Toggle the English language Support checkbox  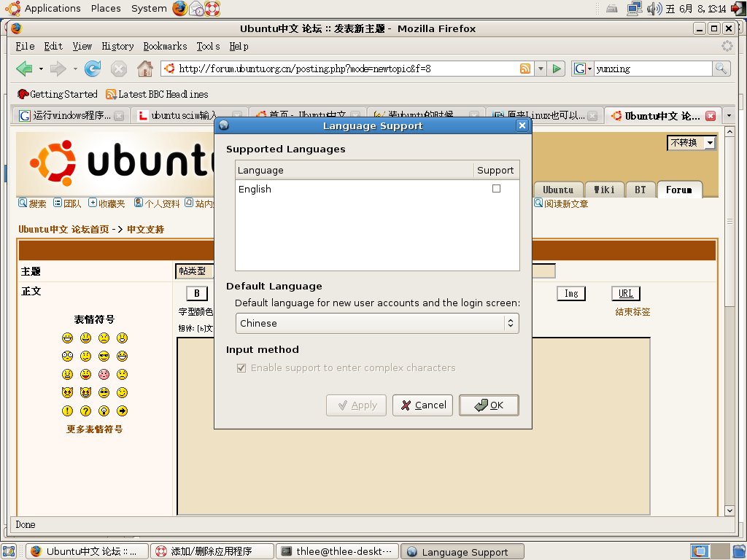pos(496,189)
